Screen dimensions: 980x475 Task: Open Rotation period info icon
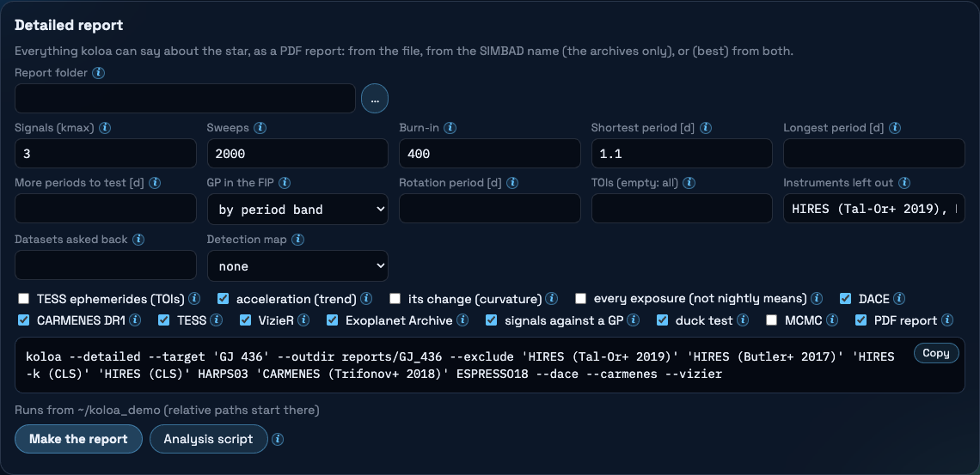[x=511, y=183]
